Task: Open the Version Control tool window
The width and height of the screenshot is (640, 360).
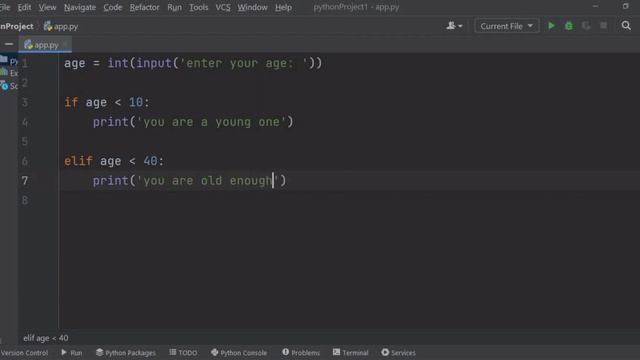Action: pyautogui.click(x=24, y=353)
